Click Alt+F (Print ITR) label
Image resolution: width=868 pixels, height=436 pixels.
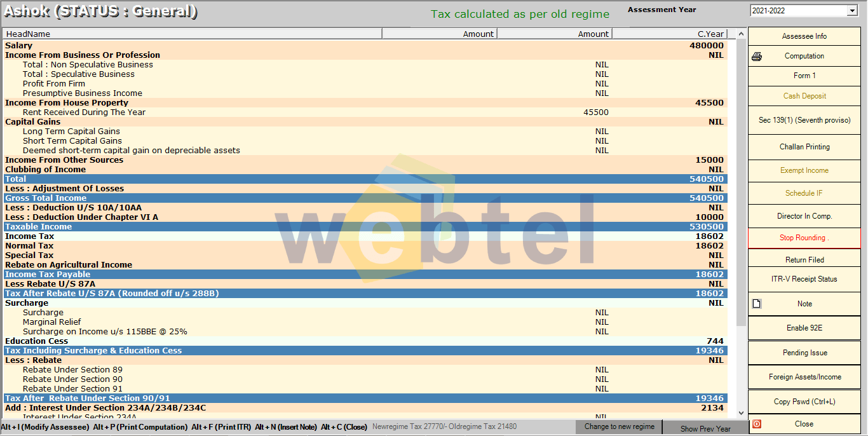pos(222,427)
